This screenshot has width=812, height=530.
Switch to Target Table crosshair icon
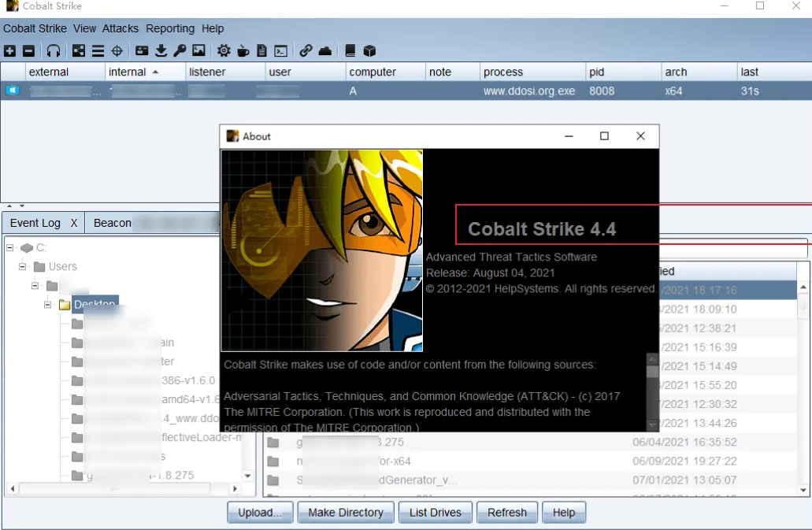(x=117, y=50)
